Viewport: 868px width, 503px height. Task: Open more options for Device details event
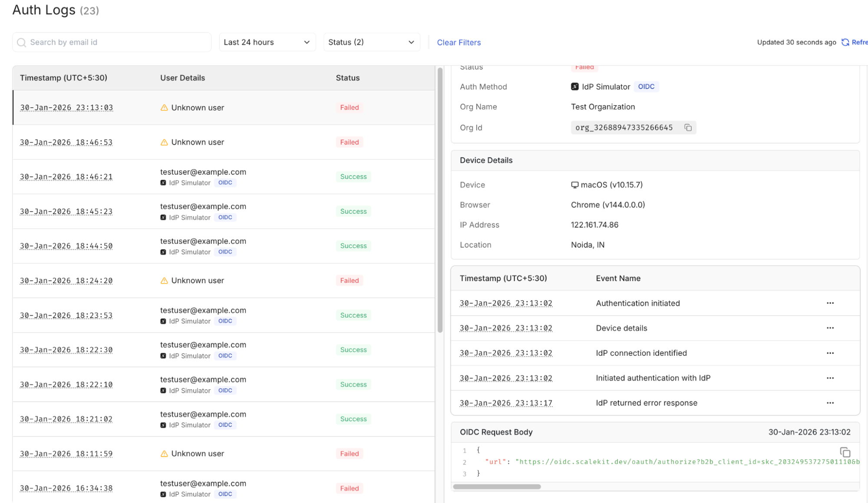[x=830, y=328]
